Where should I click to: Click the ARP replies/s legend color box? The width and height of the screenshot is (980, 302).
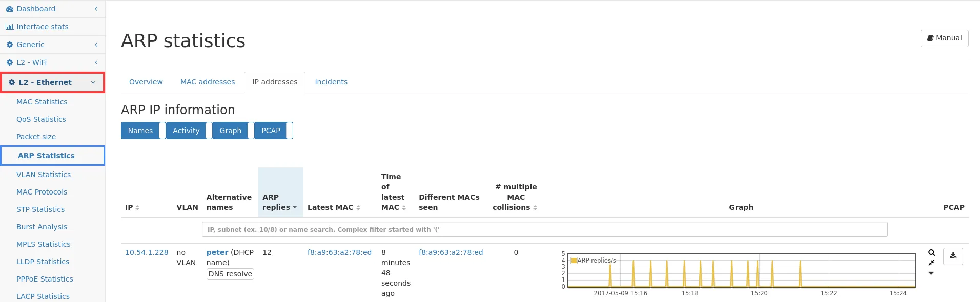574,261
